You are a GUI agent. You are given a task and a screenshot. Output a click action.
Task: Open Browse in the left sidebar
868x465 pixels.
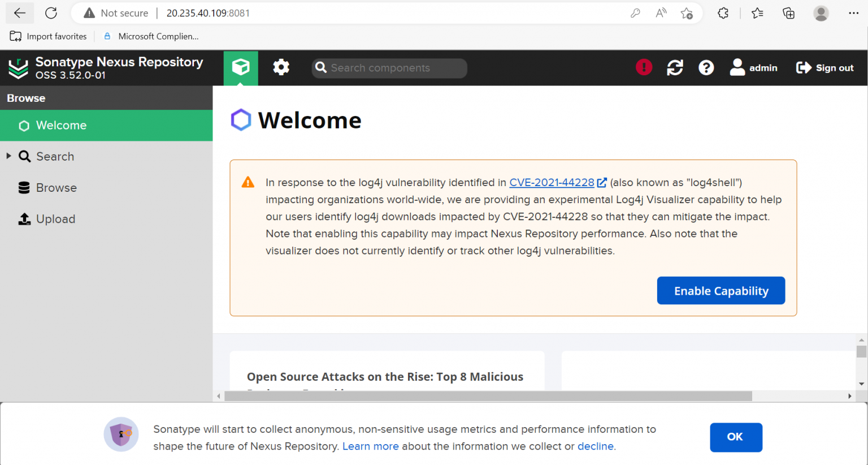[56, 188]
